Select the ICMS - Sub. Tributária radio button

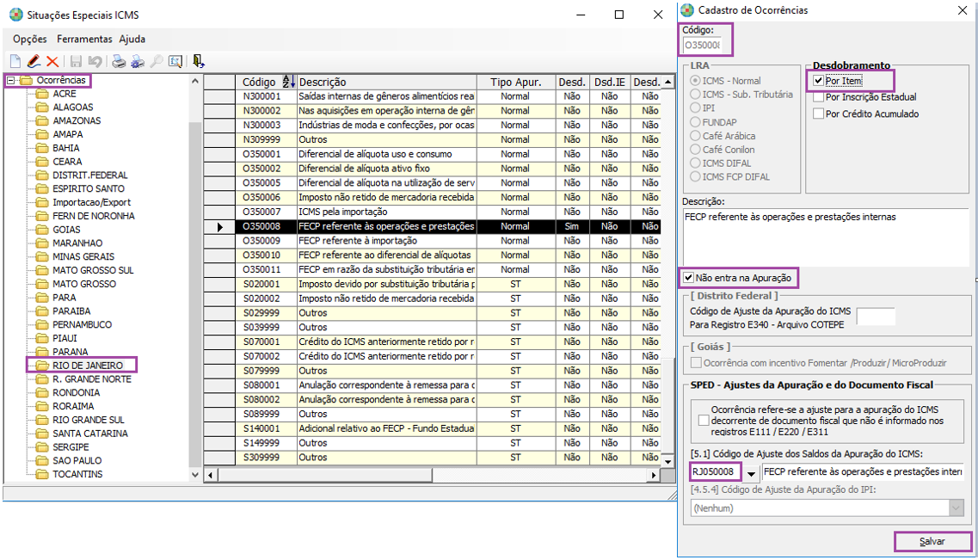(696, 94)
